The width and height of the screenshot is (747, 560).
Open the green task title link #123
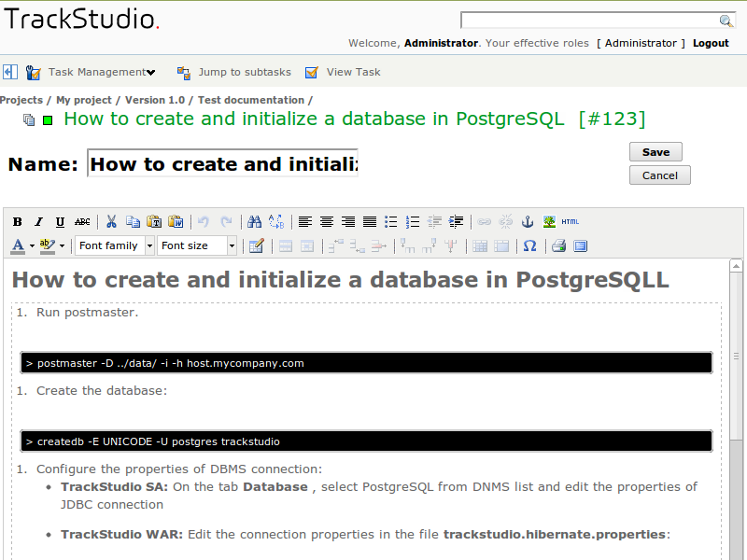coord(355,119)
